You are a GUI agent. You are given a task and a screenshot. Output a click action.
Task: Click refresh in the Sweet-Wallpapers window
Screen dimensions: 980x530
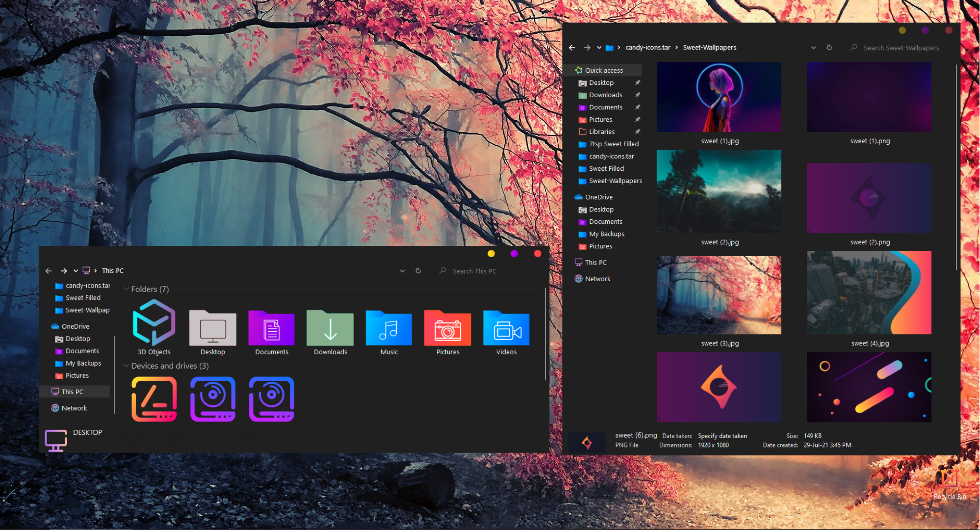pos(829,48)
